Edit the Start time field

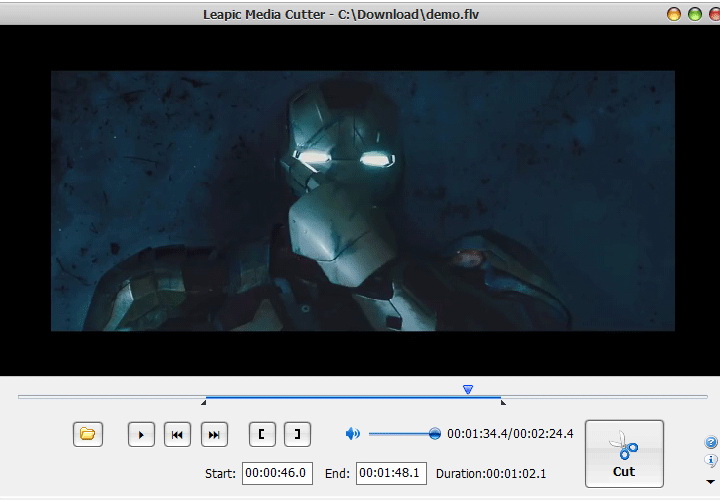click(277, 473)
